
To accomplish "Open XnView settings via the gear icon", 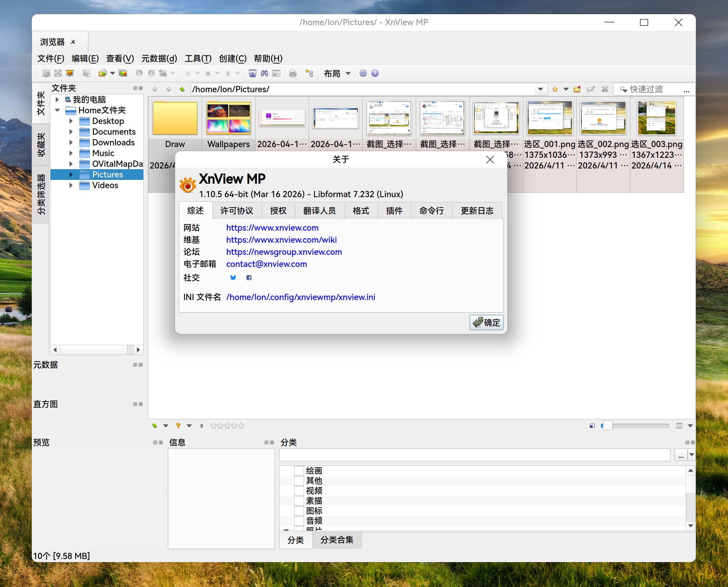I will tap(362, 73).
